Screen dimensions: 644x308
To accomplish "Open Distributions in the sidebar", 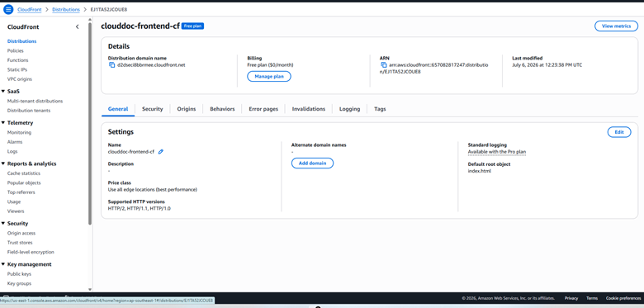I will pyautogui.click(x=21, y=41).
